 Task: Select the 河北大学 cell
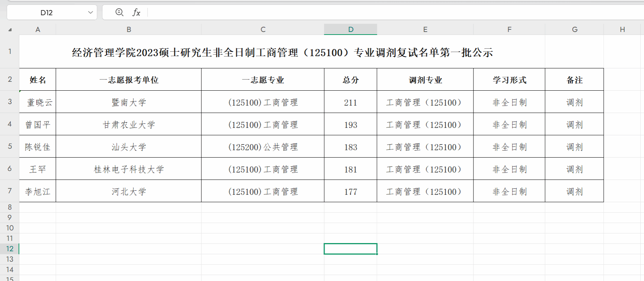(129, 191)
